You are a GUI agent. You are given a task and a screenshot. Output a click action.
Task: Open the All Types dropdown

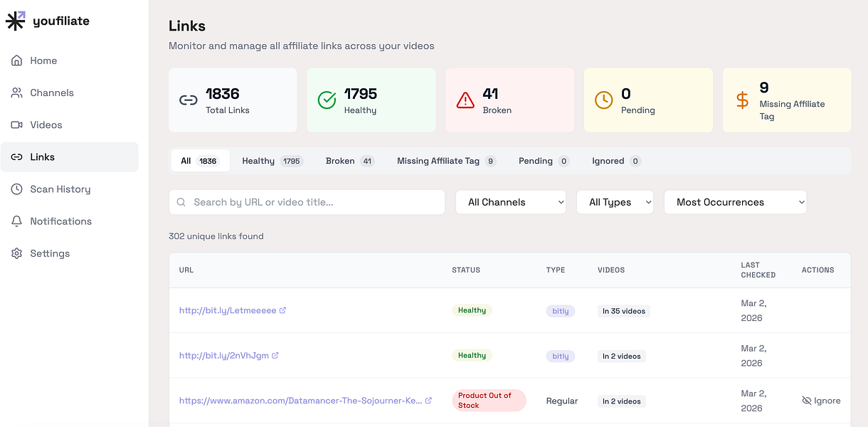[615, 202]
